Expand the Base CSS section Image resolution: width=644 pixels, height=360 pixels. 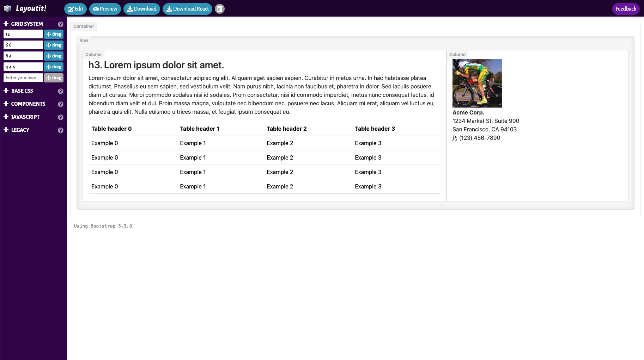(18, 91)
